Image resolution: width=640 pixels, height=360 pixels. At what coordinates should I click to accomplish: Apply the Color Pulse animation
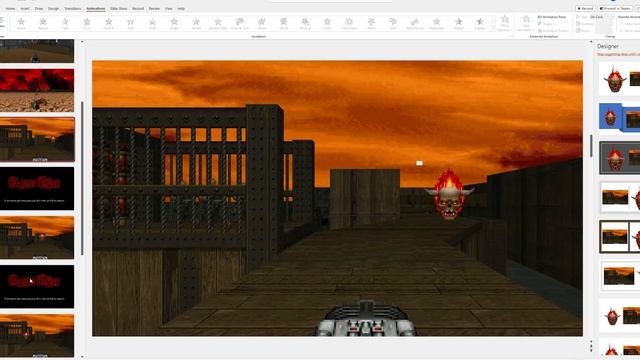[x=349, y=23]
